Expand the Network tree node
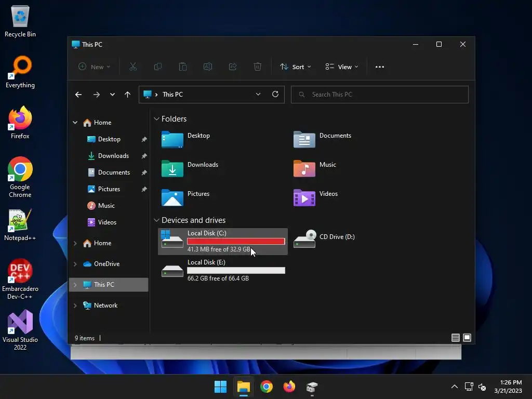 (75, 305)
